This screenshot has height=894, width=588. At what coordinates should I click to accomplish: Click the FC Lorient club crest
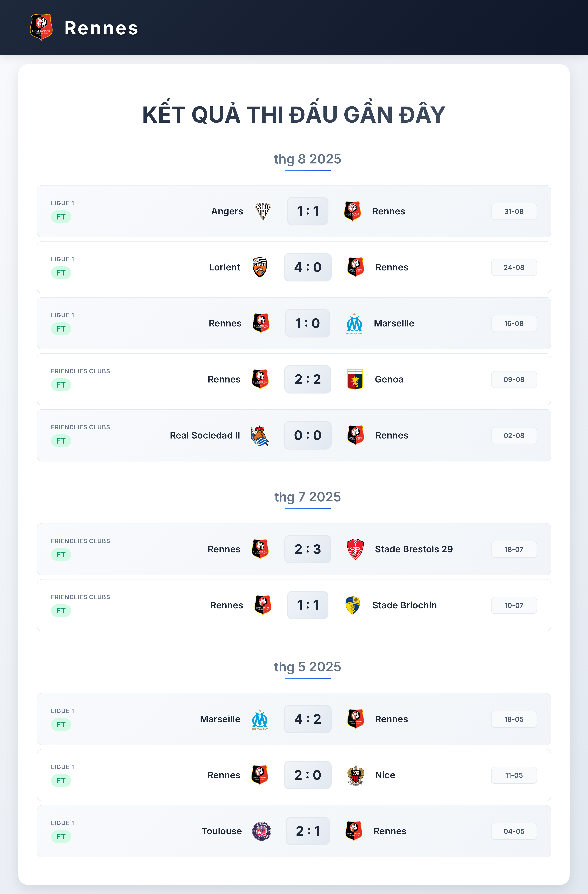[x=260, y=267]
